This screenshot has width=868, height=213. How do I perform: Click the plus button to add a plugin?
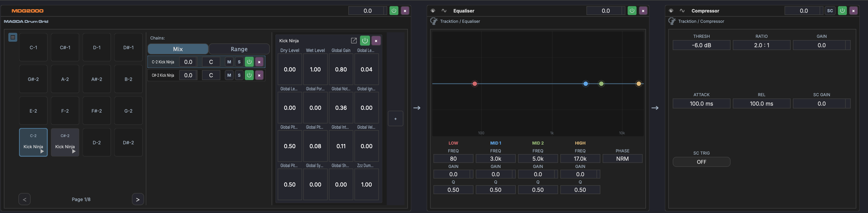click(395, 119)
